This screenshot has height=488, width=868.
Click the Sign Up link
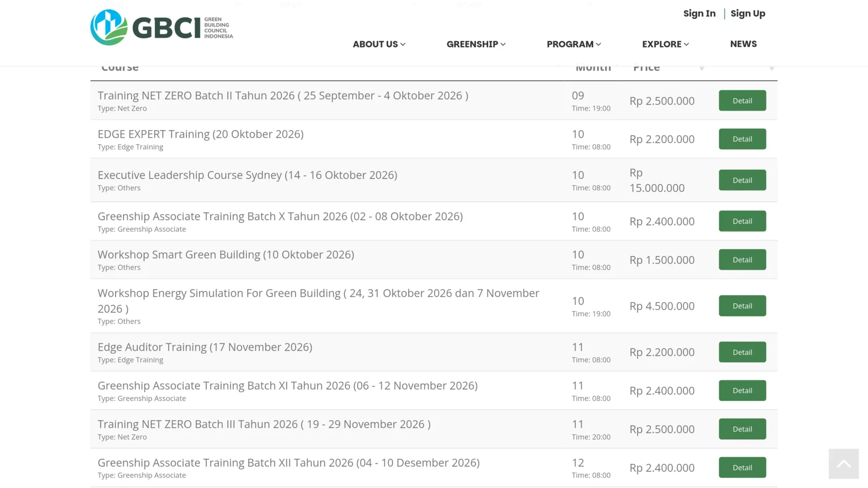(x=748, y=14)
